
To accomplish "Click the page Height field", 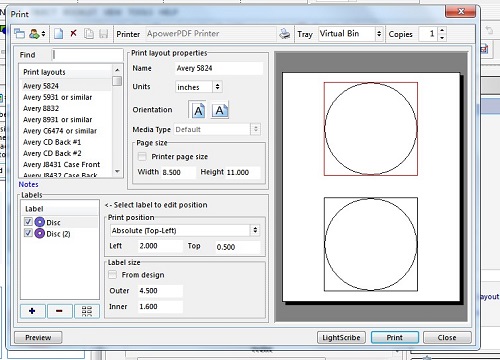I will [242, 172].
